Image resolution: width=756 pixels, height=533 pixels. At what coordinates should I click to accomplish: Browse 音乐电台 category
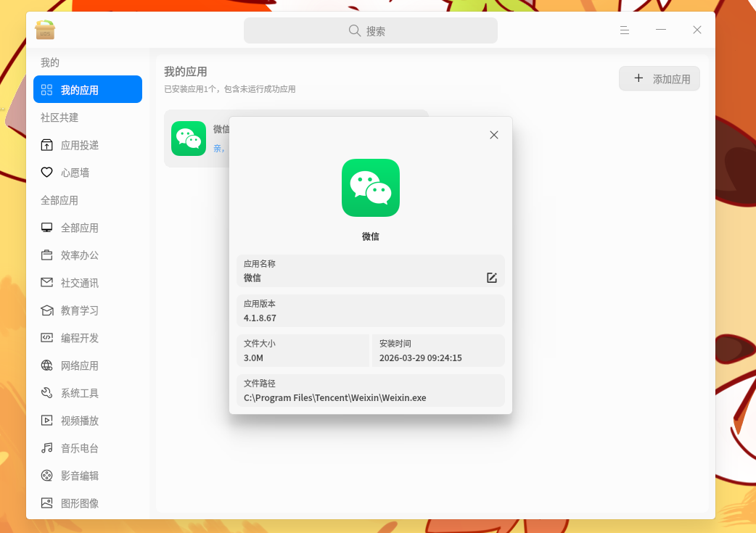pos(88,448)
